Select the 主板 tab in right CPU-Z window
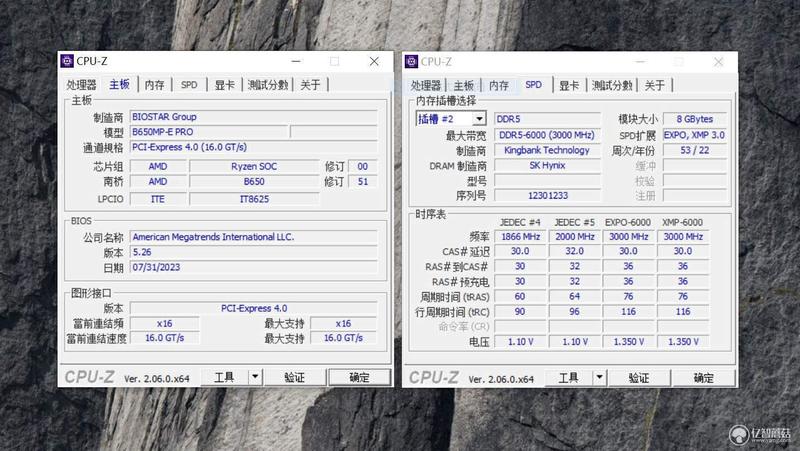 click(464, 85)
